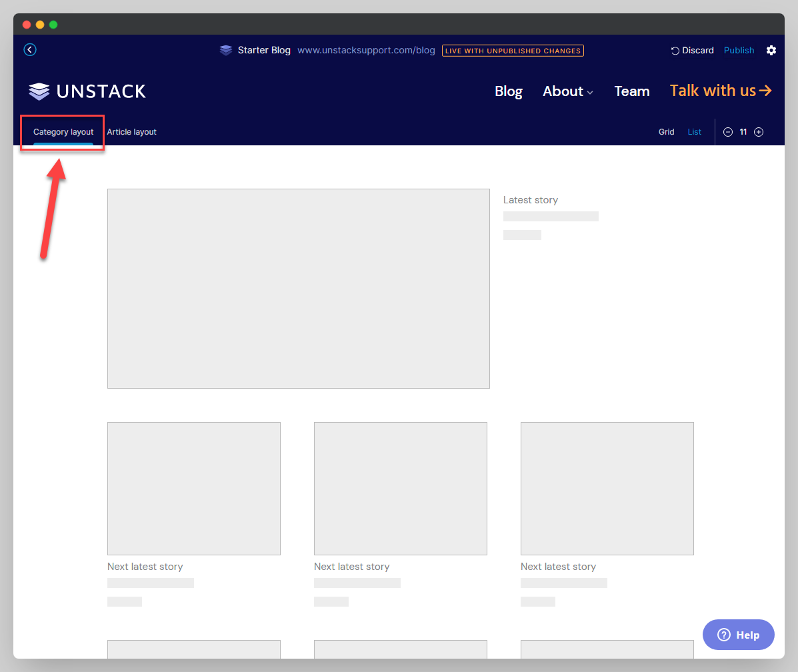Expand the About navigation dropdown

click(568, 91)
